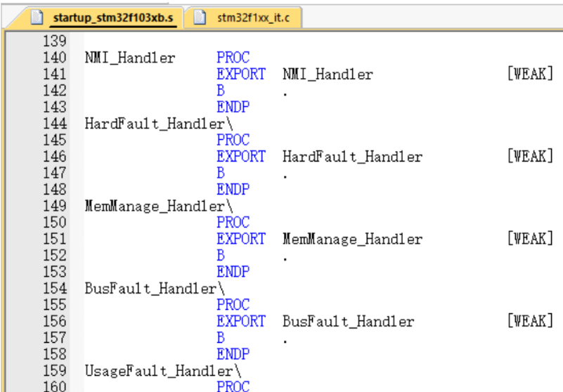The height and width of the screenshot is (392, 563).
Task: Click line number 159 in the gutter
Action: [54, 371]
